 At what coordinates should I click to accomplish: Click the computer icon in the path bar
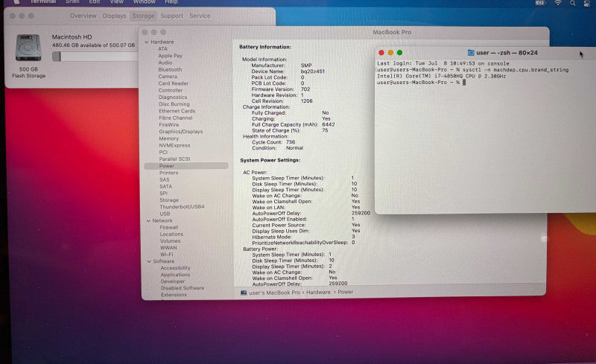point(244,293)
